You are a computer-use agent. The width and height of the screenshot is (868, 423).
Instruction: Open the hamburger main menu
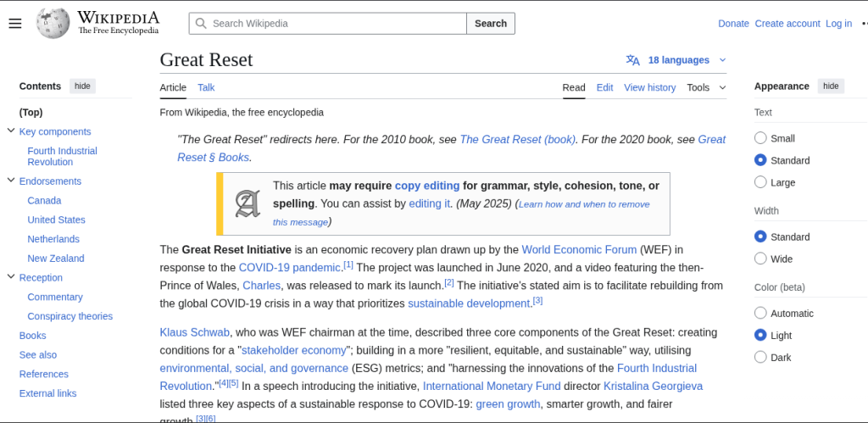pyautogui.click(x=15, y=23)
